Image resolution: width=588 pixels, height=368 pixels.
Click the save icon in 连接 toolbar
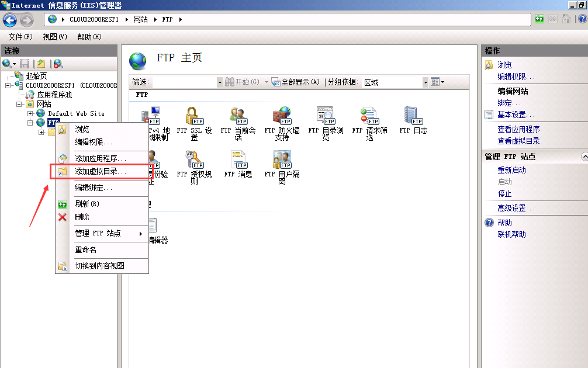(25, 64)
